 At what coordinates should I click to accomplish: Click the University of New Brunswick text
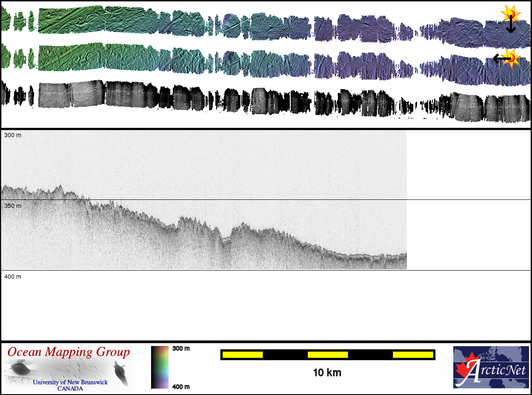pos(70,382)
